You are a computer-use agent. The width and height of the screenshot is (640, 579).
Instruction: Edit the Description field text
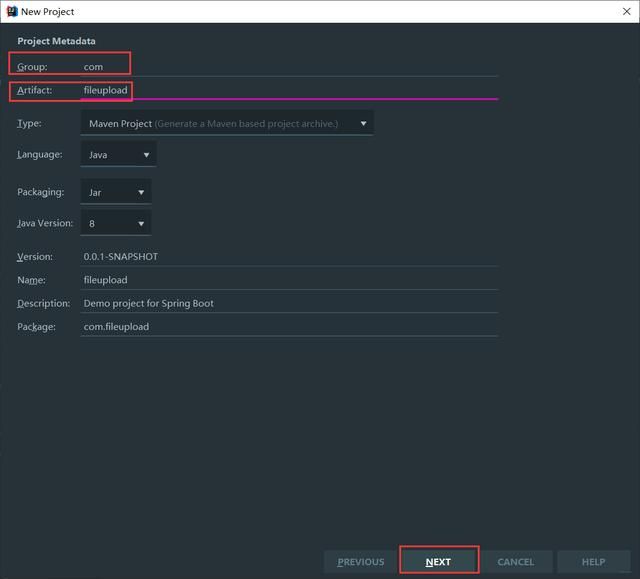pos(289,303)
